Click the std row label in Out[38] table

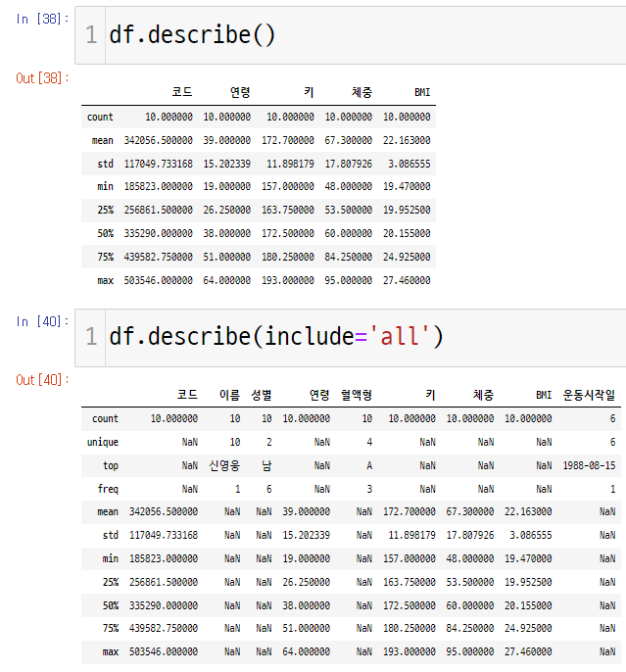point(106,164)
